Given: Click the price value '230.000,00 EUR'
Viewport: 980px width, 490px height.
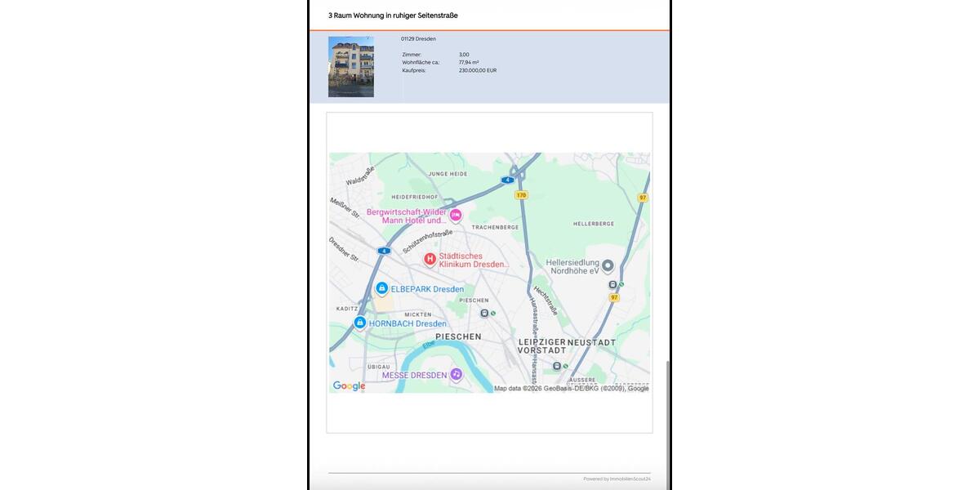Looking at the screenshot, I should pos(478,70).
